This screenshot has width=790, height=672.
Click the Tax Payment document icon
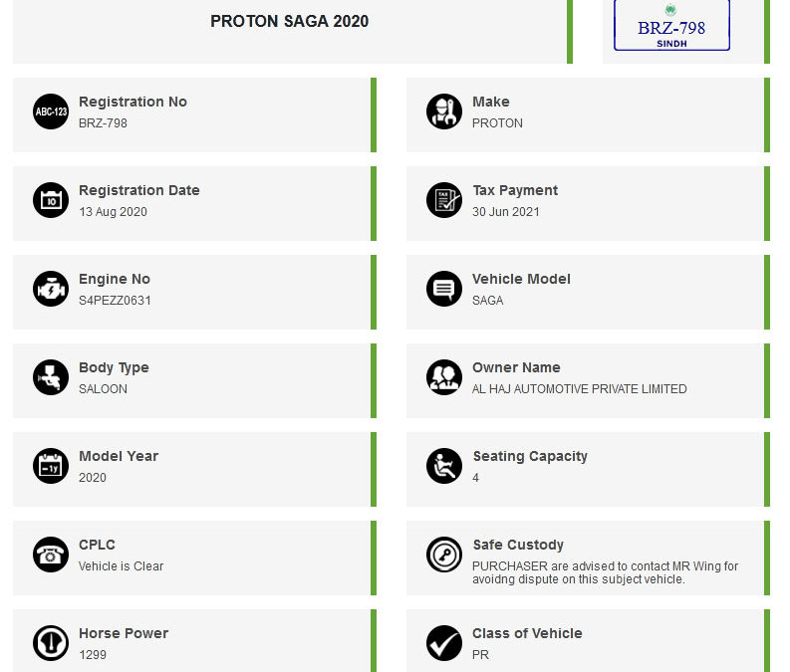pyautogui.click(x=444, y=200)
